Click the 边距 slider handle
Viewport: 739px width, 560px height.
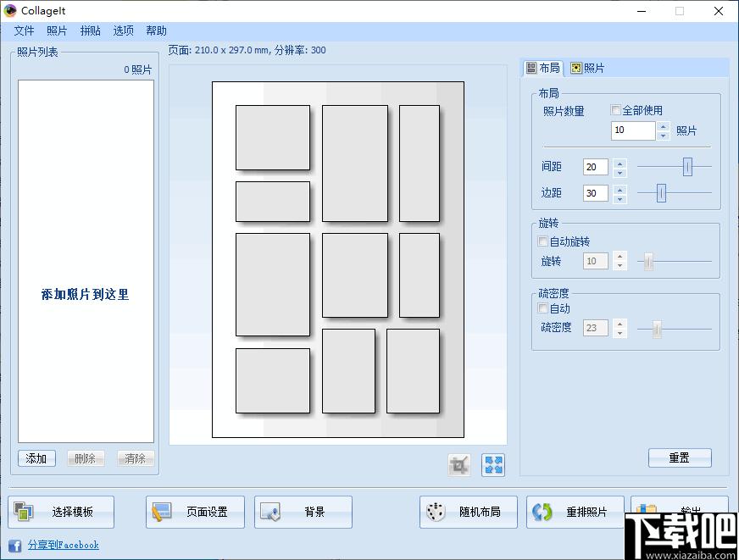pos(661,193)
